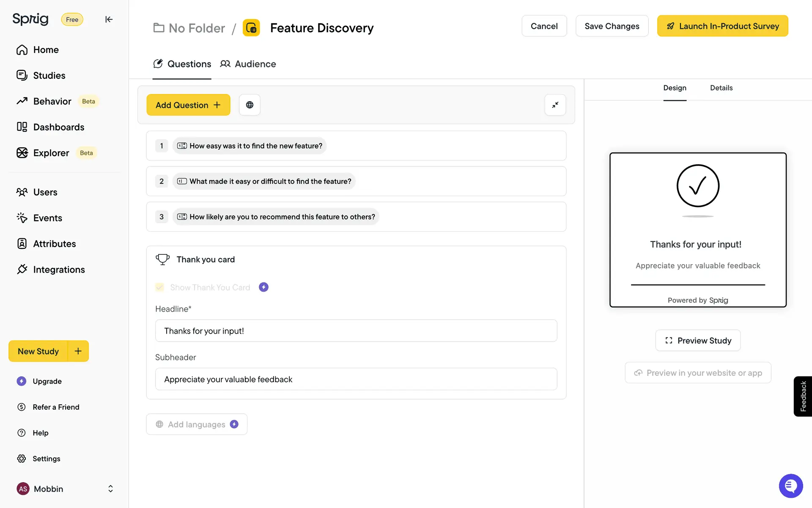Viewport: 812px width, 508px height.
Task: Click the Preview Study button
Action: coord(698,340)
